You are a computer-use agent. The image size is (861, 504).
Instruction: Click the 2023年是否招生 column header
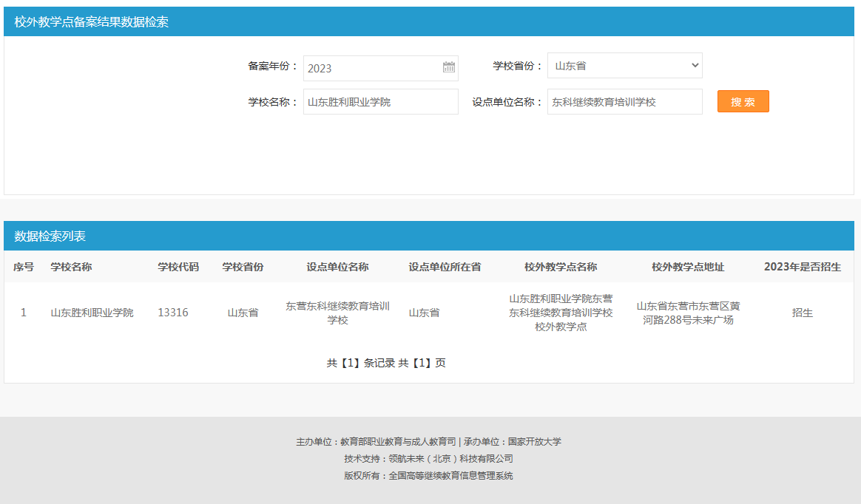[x=803, y=267]
